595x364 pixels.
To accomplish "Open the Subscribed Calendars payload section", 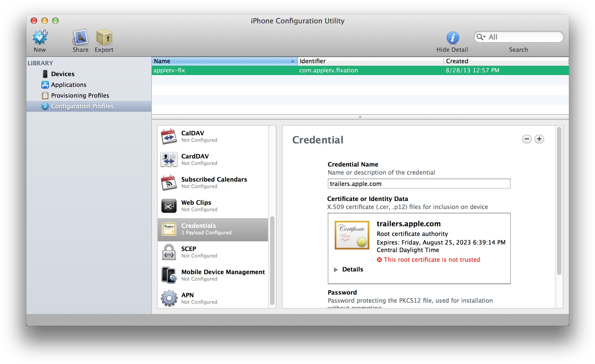I will (213, 183).
